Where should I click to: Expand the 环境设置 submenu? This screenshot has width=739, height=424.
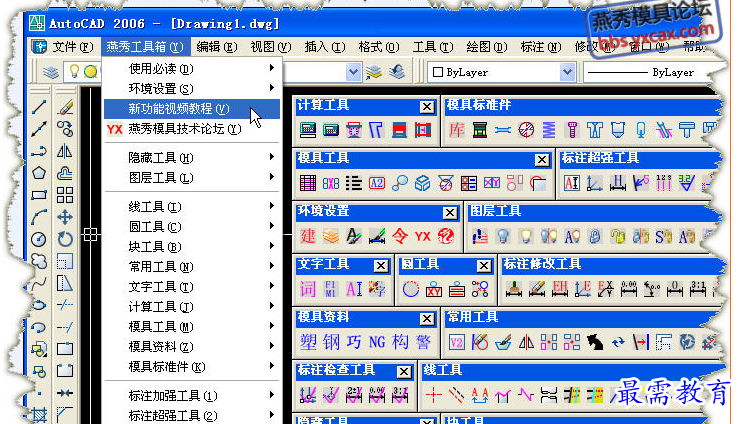192,89
